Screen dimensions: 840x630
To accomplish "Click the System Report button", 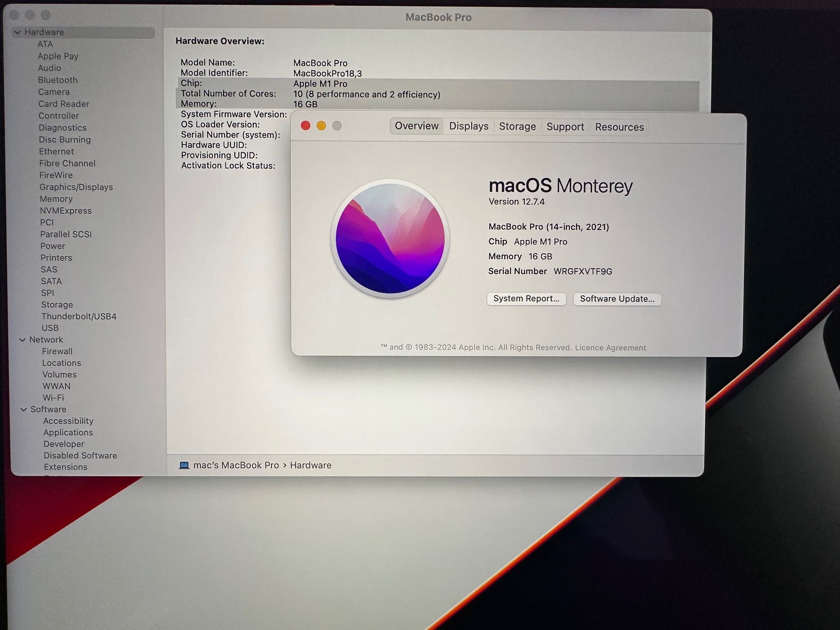I will click(526, 299).
